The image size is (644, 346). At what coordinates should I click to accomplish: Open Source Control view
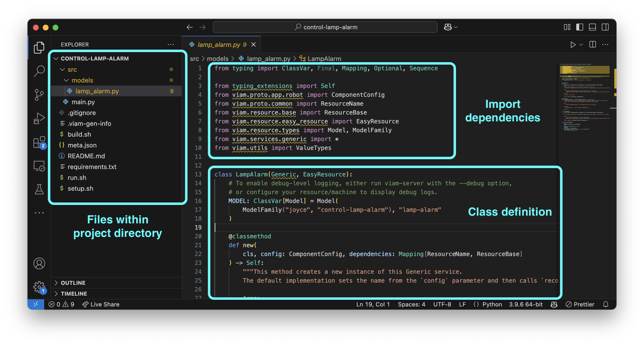click(x=39, y=95)
